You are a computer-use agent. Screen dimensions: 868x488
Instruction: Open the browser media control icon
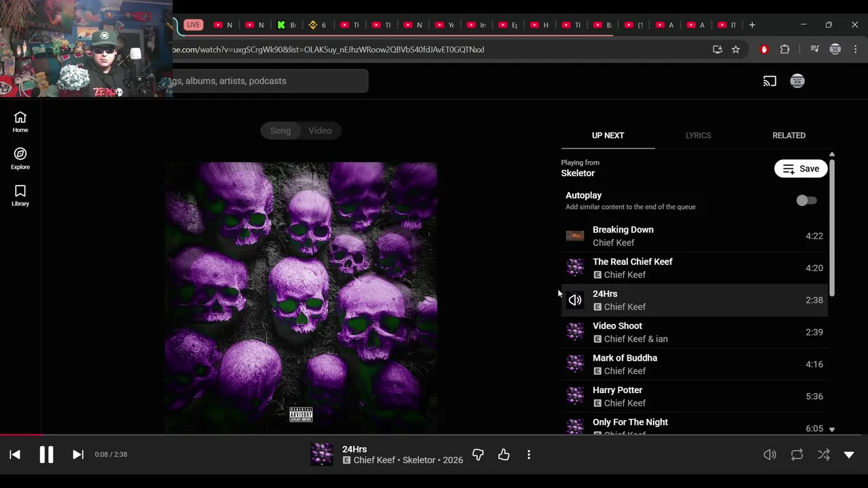(815, 49)
